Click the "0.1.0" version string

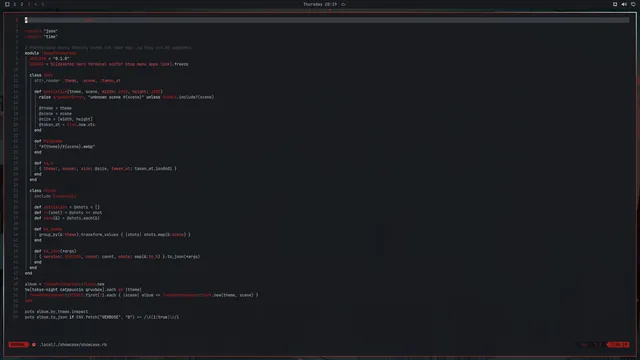tap(61, 59)
